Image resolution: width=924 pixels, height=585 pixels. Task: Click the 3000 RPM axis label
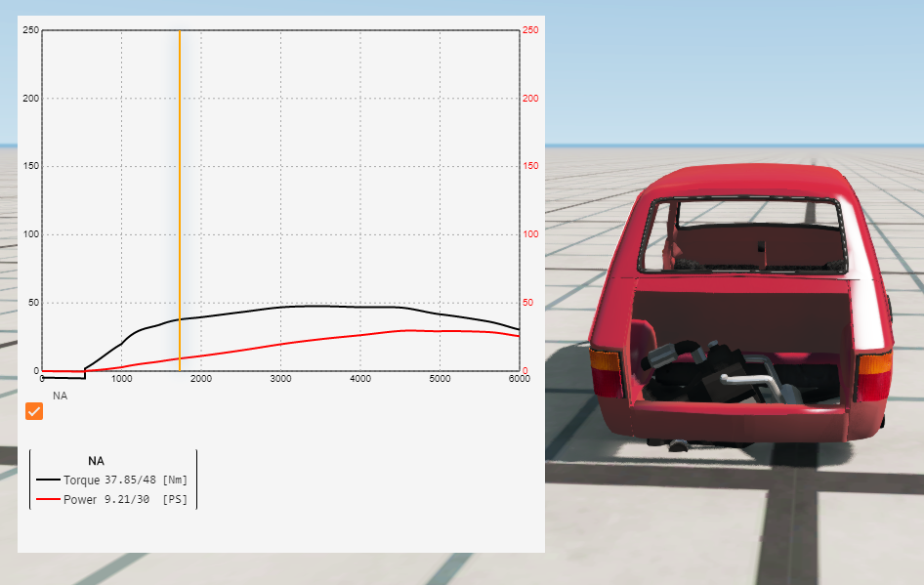click(x=280, y=379)
